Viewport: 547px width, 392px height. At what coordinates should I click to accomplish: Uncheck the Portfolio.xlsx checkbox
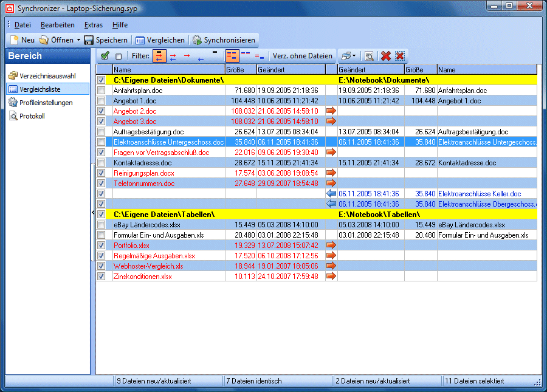pos(101,245)
